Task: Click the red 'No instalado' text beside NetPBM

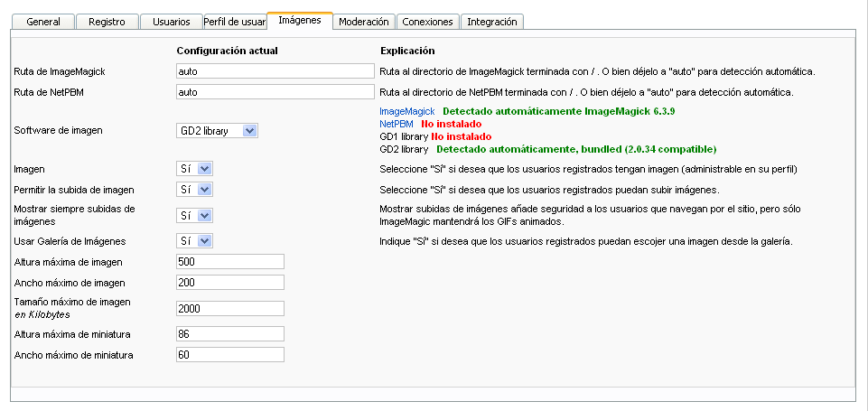Action: (451, 124)
